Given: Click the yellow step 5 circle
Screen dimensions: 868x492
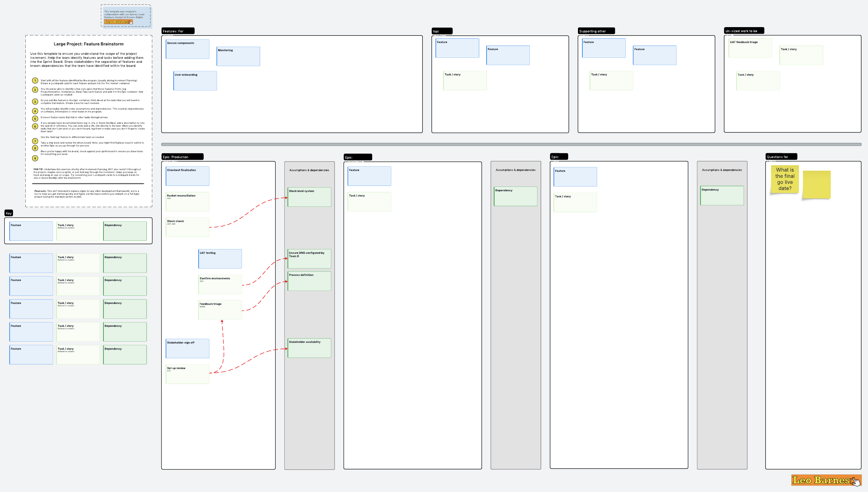Looking at the screenshot, I should tap(35, 119).
